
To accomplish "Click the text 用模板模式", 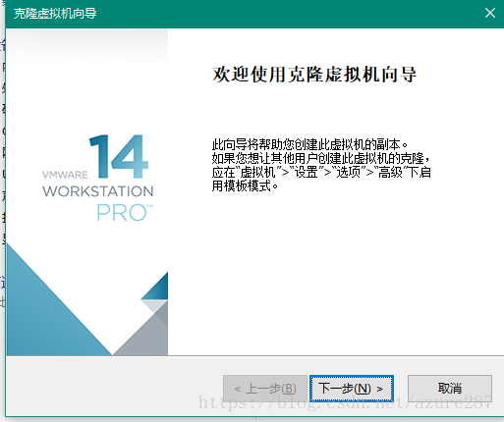I will coord(245,186).
